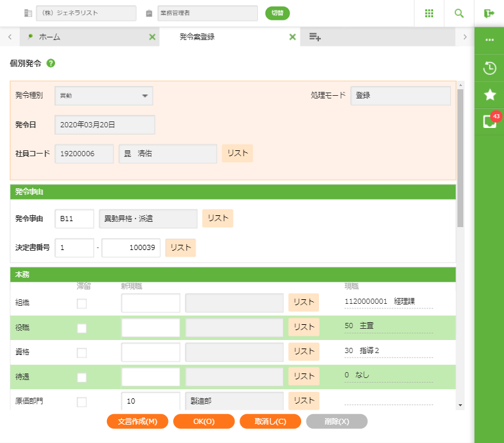Open the apps grid menu icon
504x443 pixels.
click(x=429, y=13)
